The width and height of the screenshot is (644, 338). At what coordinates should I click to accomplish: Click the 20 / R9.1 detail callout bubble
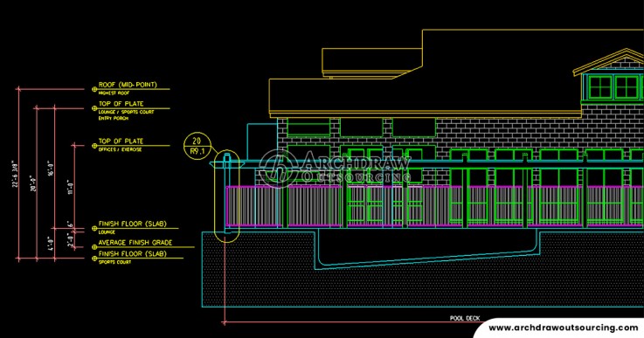click(197, 146)
